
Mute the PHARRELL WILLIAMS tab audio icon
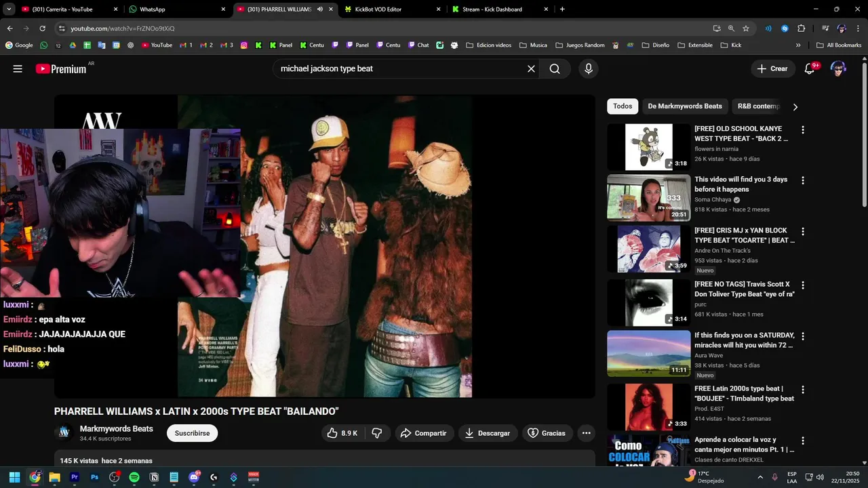coord(319,9)
